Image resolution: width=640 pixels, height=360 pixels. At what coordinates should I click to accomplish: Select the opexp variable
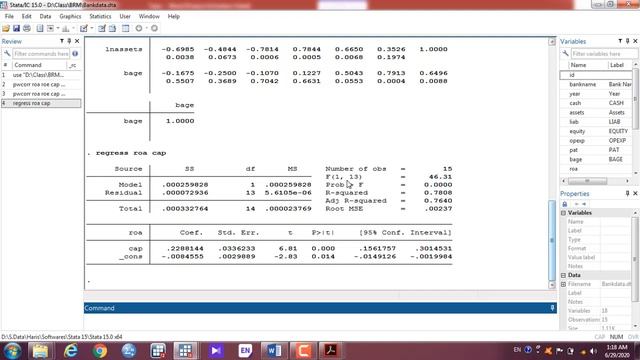(x=596, y=141)
